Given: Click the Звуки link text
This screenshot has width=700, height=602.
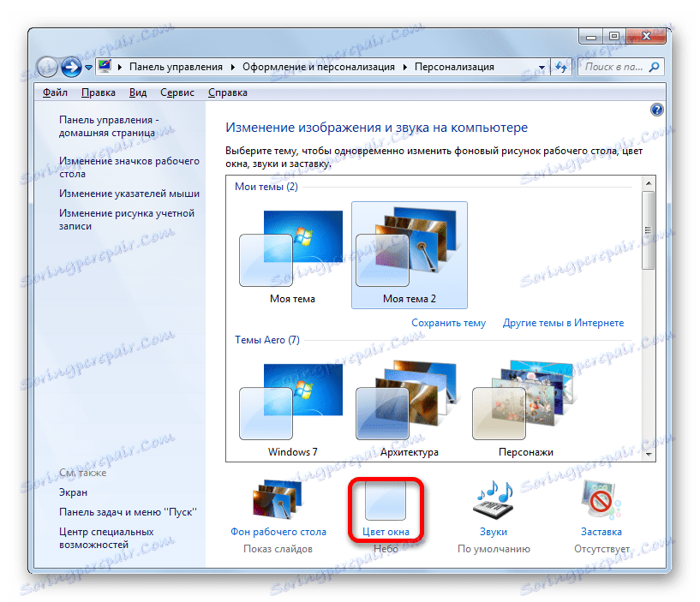Looking at the screenshot, I should pos(494,532).
